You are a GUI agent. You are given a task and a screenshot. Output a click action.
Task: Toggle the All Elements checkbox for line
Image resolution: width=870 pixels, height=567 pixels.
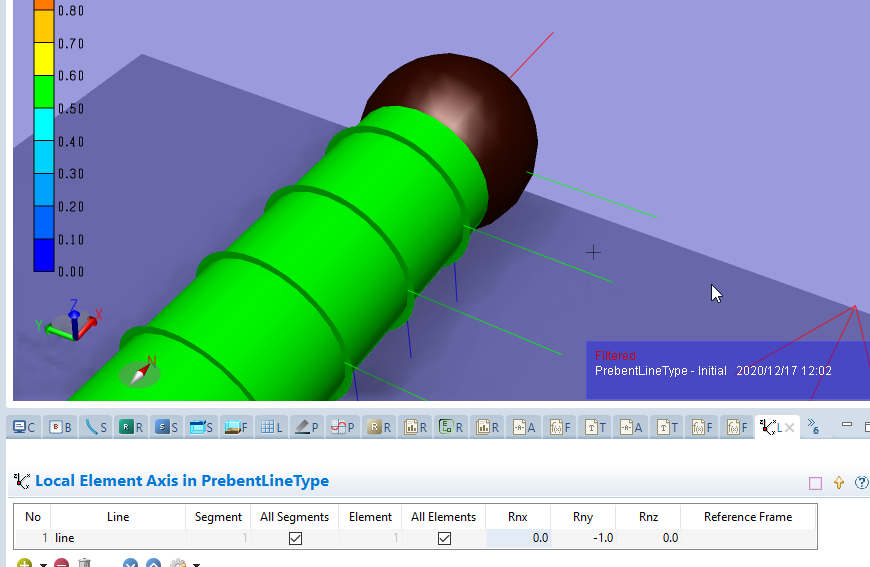(x=444, y=538)
